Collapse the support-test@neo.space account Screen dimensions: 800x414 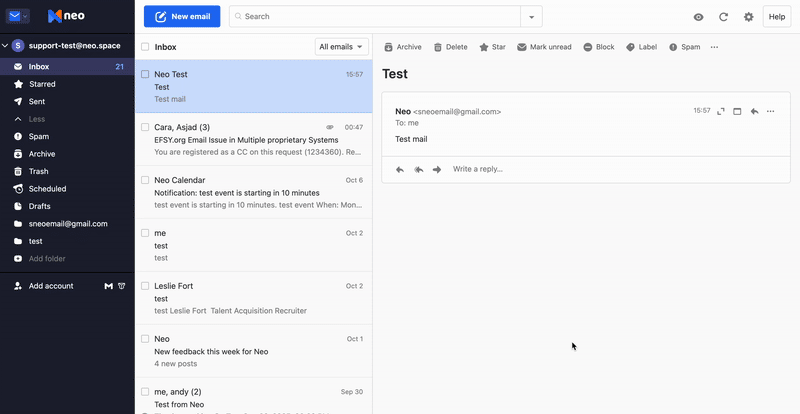pos(5,46)
